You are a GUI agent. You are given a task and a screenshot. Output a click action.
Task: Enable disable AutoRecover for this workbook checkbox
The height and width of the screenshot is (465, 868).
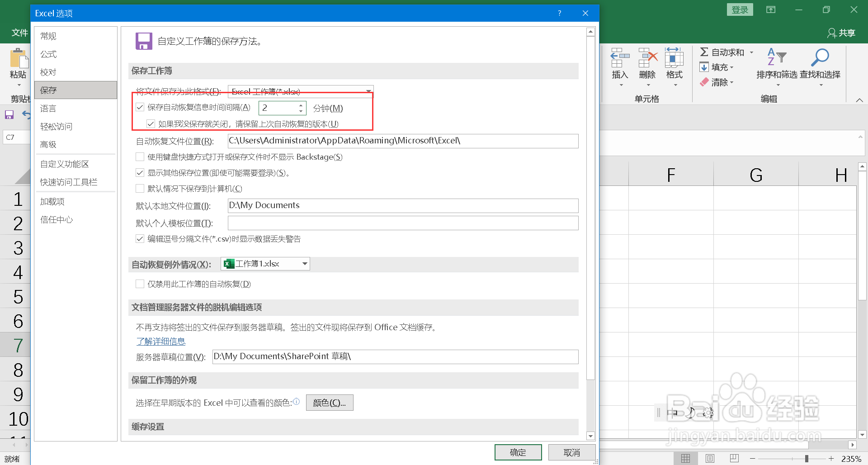coord(140,284)
